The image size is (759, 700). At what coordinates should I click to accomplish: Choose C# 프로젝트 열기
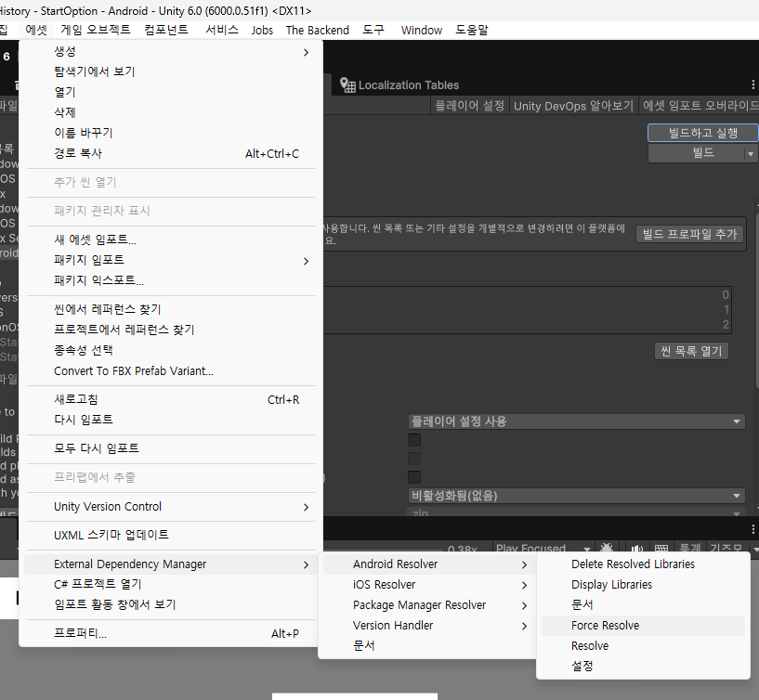[x=171, y=584]
